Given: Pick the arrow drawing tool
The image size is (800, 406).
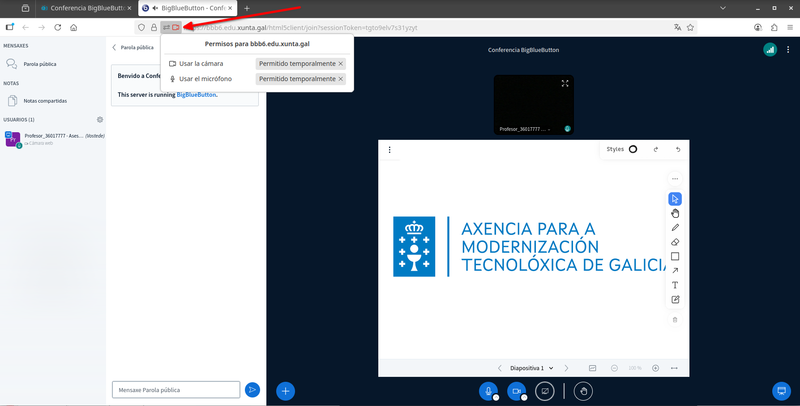Looking at the screenshot, I should (675, 270).
